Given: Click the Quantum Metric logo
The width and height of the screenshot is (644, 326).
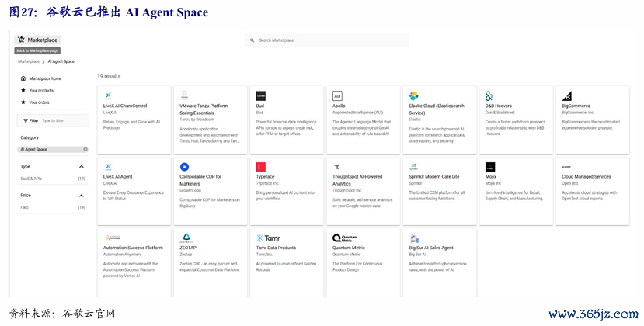Looking at the screenshot, I should [345, 238].
